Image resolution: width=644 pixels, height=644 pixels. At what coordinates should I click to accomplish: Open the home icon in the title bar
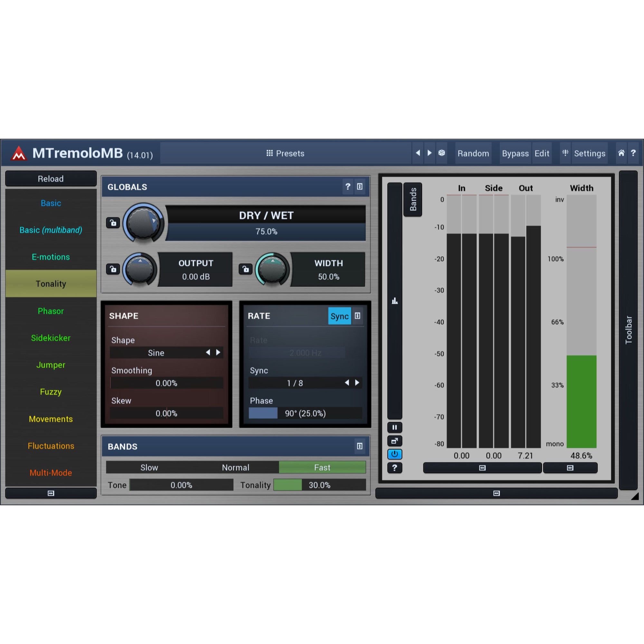(621, 153)
